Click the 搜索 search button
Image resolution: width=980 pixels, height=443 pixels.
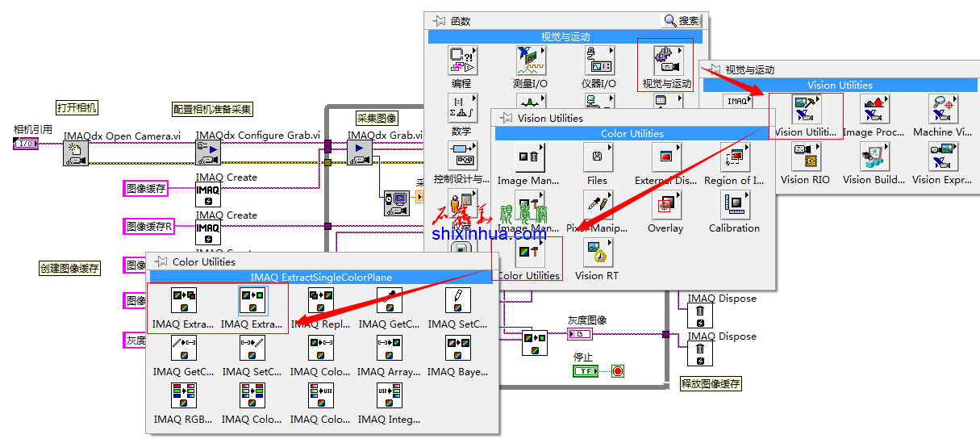682,21
